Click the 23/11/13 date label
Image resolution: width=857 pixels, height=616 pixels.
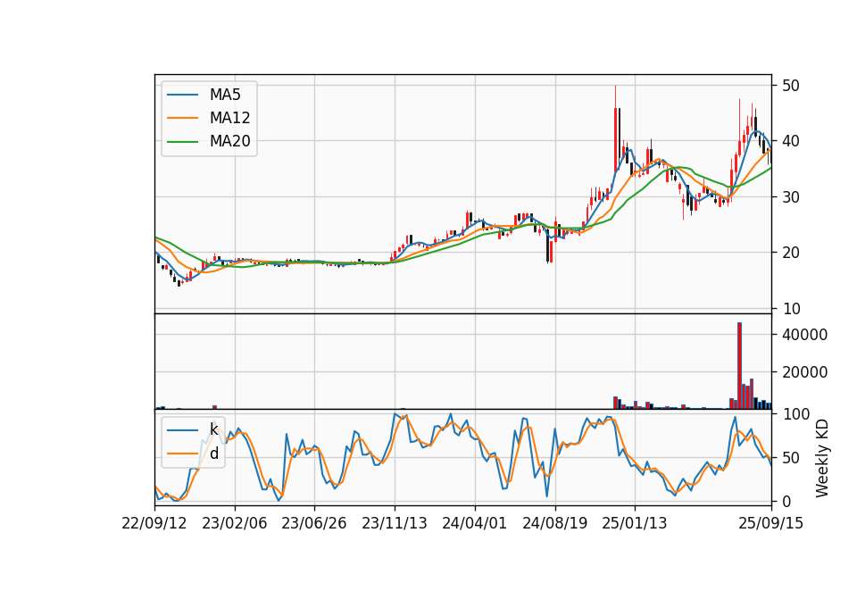click(394, 523)
